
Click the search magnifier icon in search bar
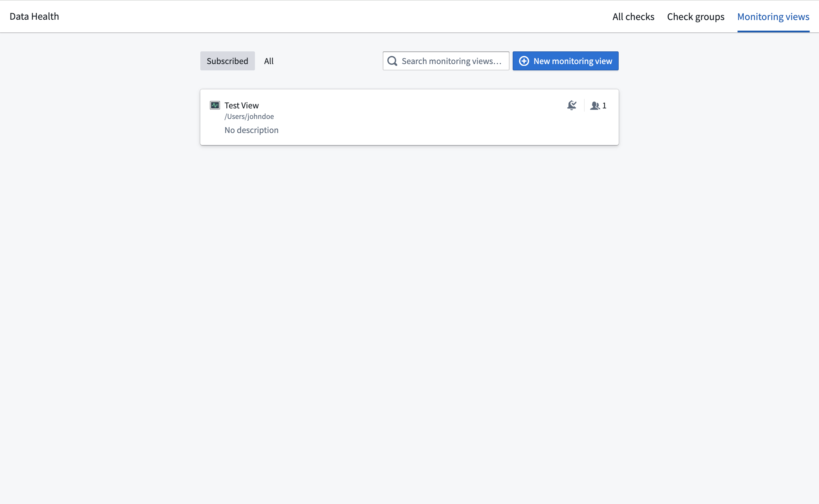pyautogui.click(x=392, y=60)
